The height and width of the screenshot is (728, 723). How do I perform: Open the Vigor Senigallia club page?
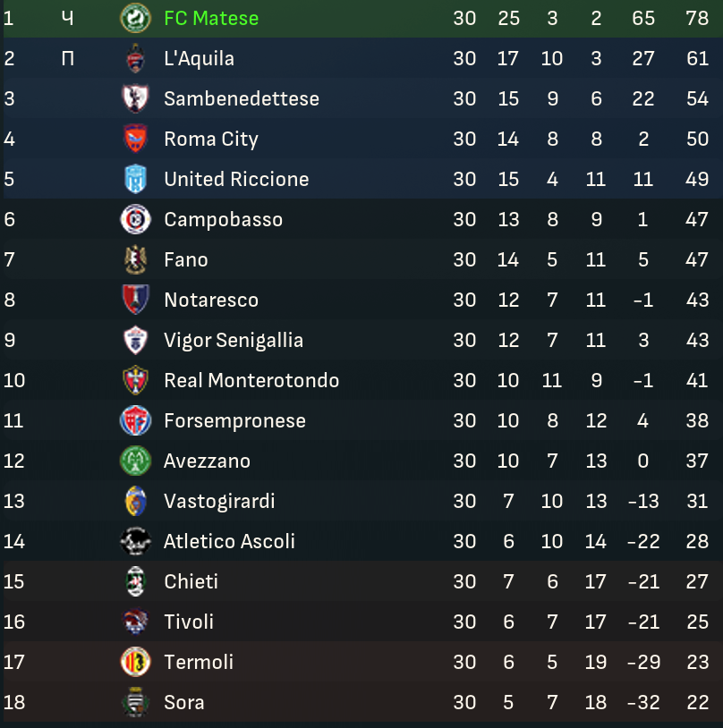pos(233,340)
